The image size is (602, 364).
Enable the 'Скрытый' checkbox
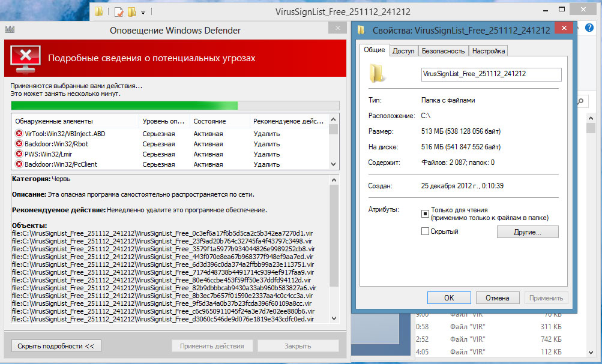[x=425, y=231]
